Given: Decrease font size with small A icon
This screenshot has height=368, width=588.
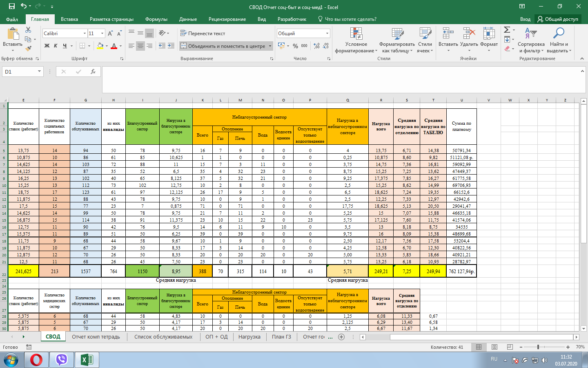Looking at the screenshot, I should 119,34.
